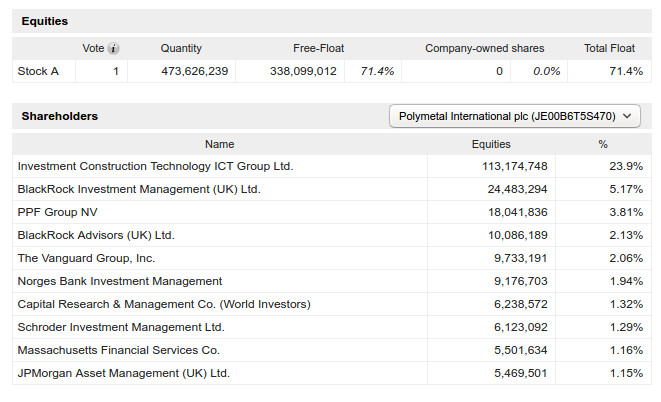This screenshot has width=661, height=402.
Task: Click the 1.29% shareholder percentage
Action: tap(626, 327)
